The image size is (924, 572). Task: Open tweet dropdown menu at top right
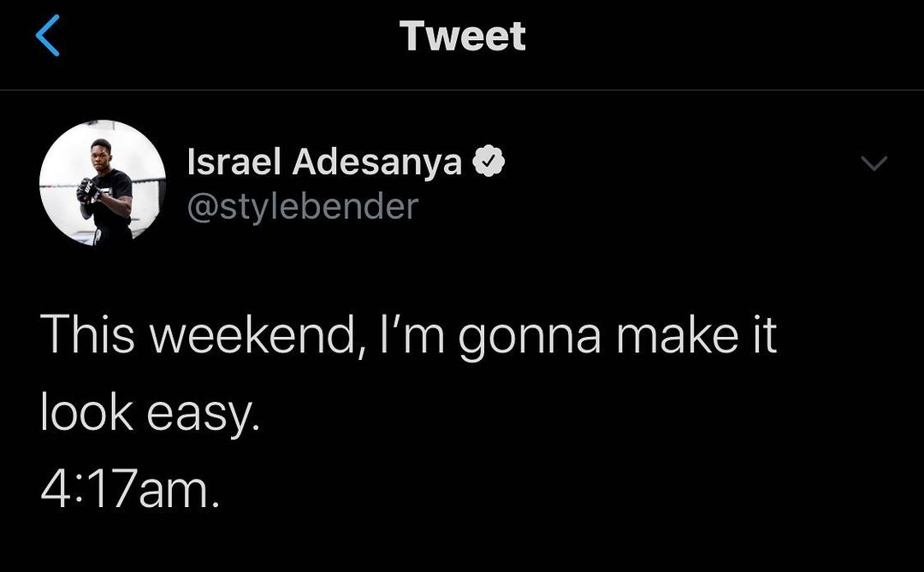pyautogui.click(x=874, y=162)
